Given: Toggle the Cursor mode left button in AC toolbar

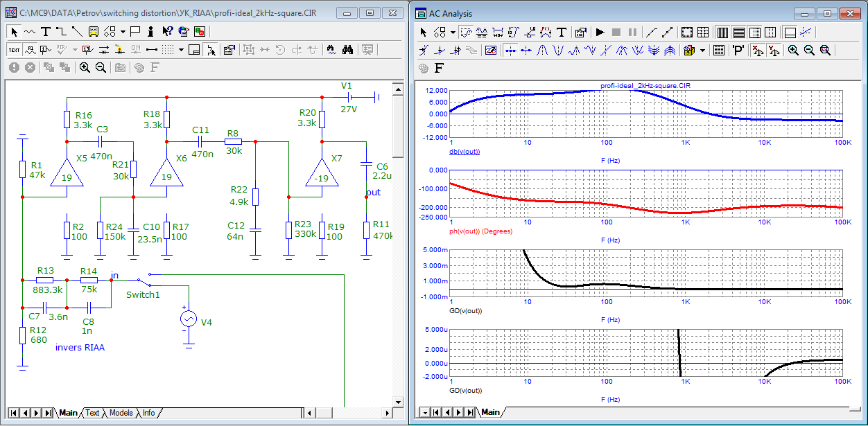Looking at the screenshot, I should [511, 50].
